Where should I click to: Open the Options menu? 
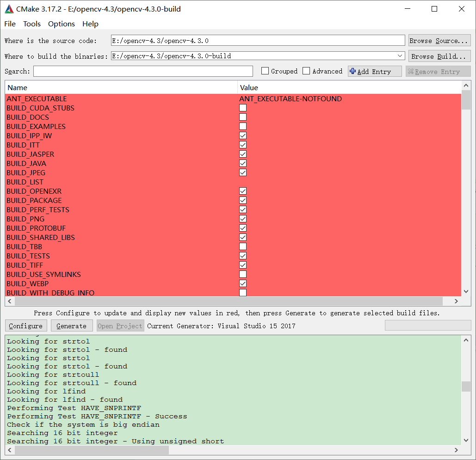[61, 24]
